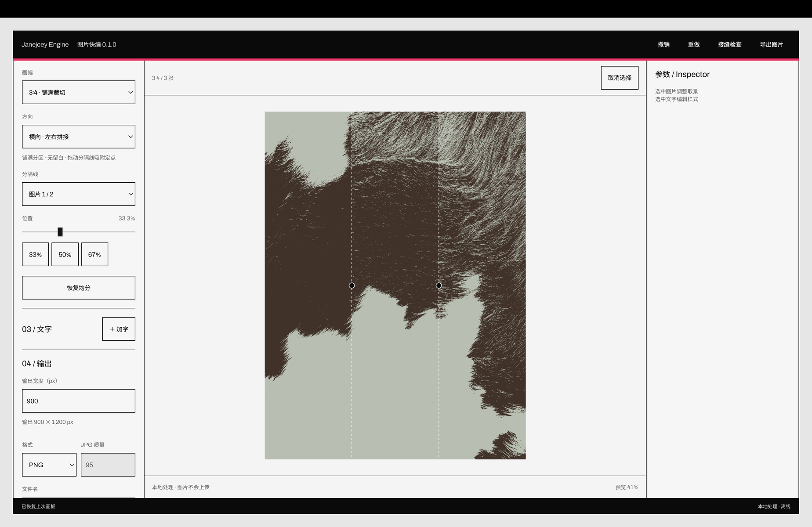Image resolution: width=812 pixels, height=527 pixels.
Task: Click the 本地处理 · 离线 status indicator
Action: pyautogui.click(x=774, y=506)
